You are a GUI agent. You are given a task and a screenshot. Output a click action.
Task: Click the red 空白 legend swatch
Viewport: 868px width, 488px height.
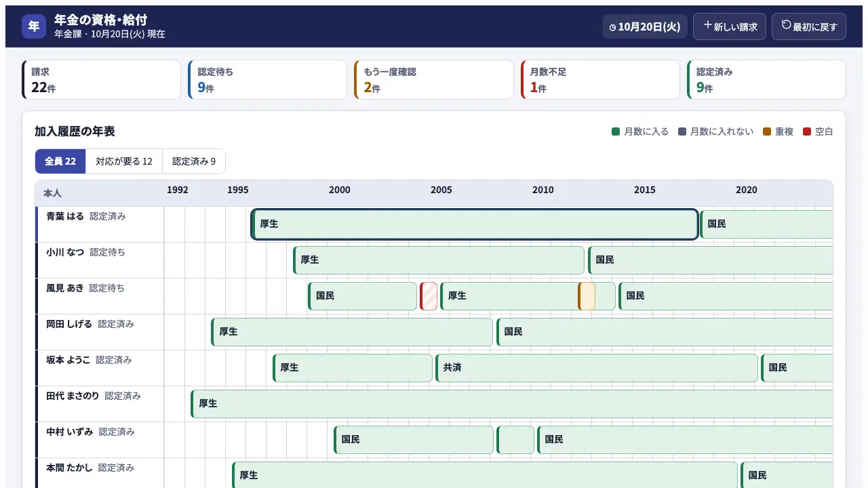(x=807, y=131)
